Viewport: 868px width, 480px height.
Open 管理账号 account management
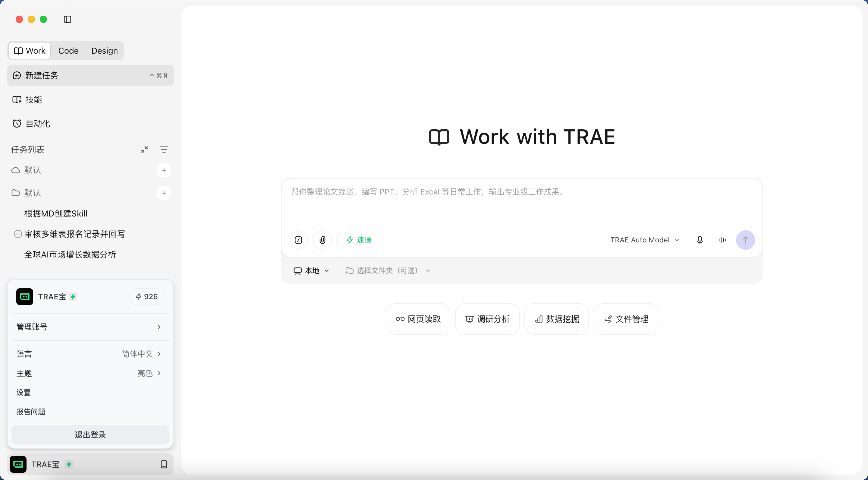pos(90,327)
